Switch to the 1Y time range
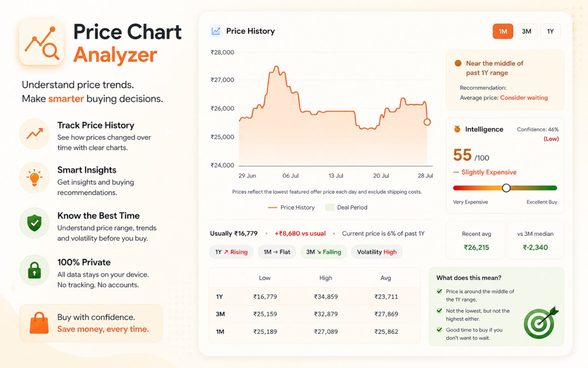 click(550, 31)
